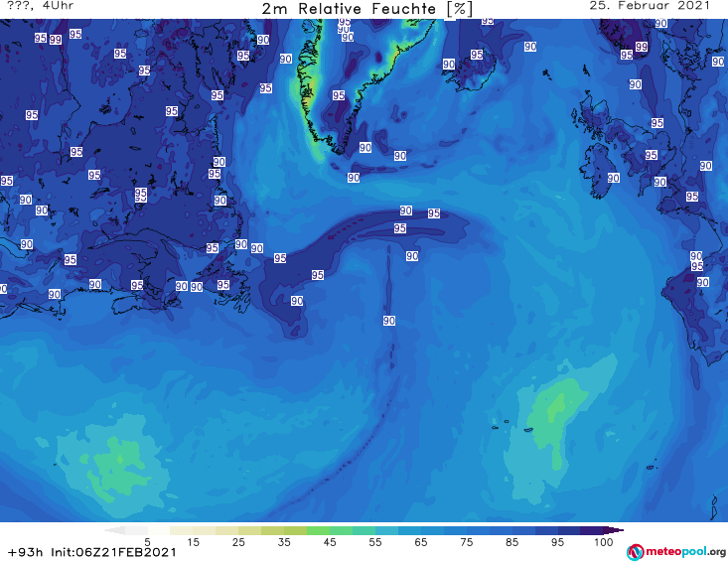Click the color bar tick label '100'

click(x=603, y=542)
